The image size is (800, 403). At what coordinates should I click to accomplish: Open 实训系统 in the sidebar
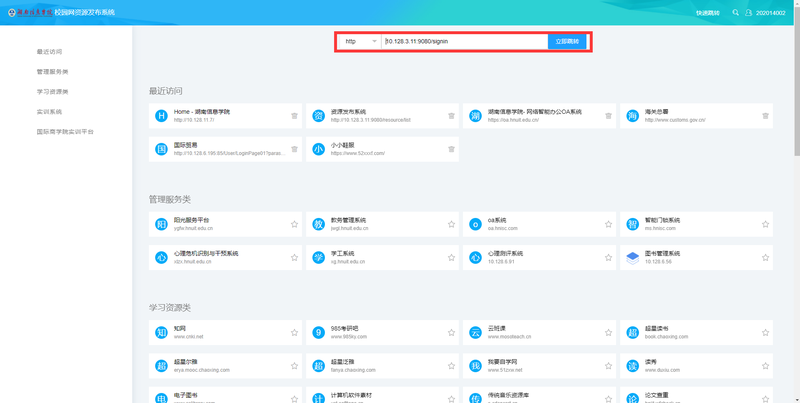coord(49,112)
